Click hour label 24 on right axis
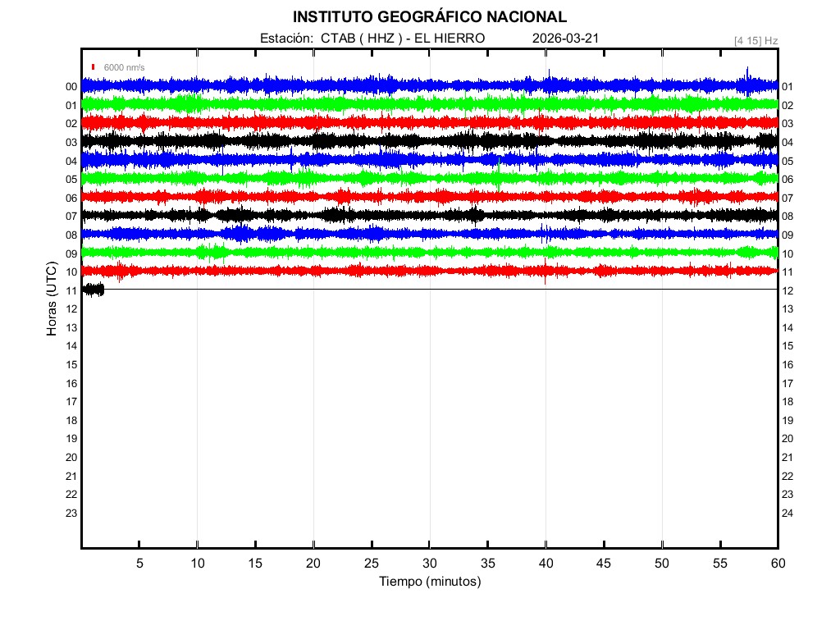The height and width of the screenshot is (630, 840). click(x=787, y=514)
